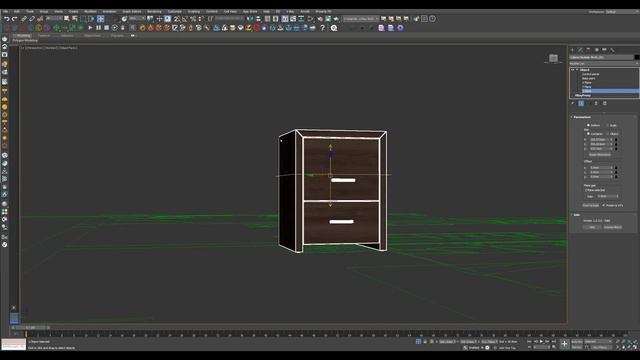Select second radio button in Parameters top row

tap(607, 125)
